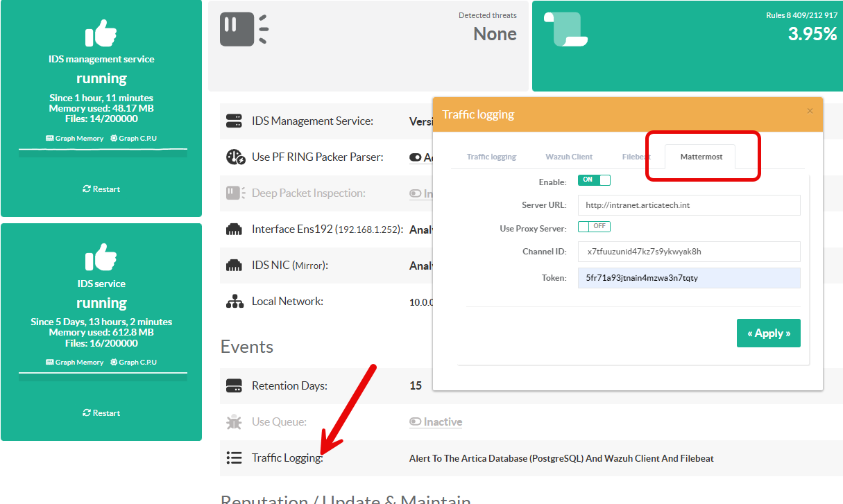This screenshot has width=843, height=504.
Task: Select the Mattermost tab
Action: click(x=701, y=157)
